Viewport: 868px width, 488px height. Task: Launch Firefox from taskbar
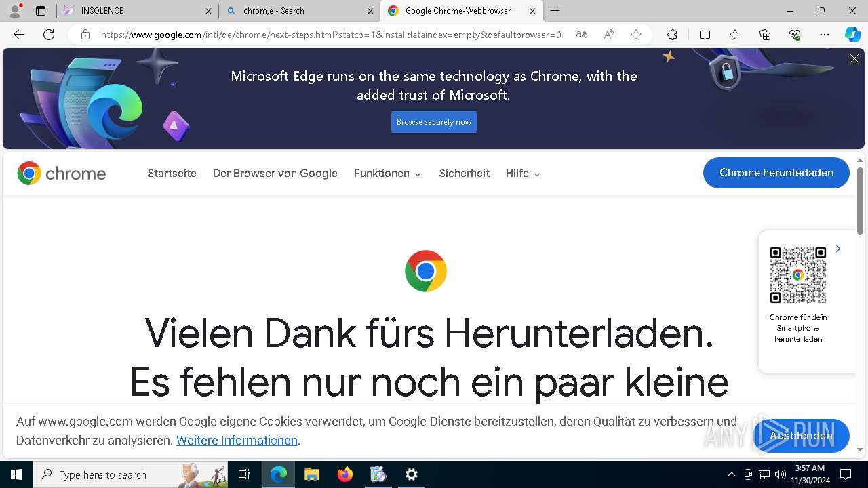345,474
